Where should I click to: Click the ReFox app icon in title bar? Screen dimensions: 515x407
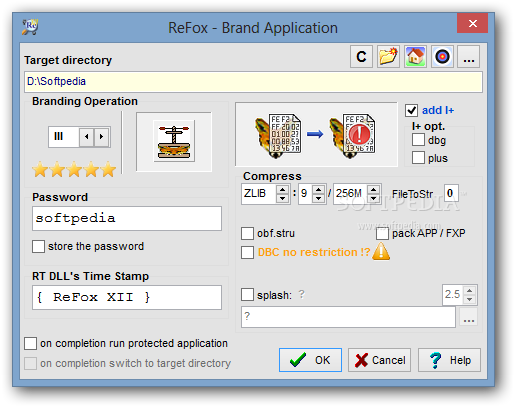30,27
